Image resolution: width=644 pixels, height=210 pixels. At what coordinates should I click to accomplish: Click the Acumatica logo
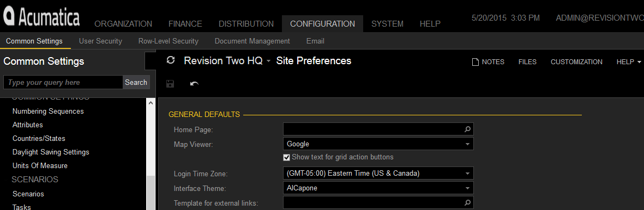click(x=41, y=17)
